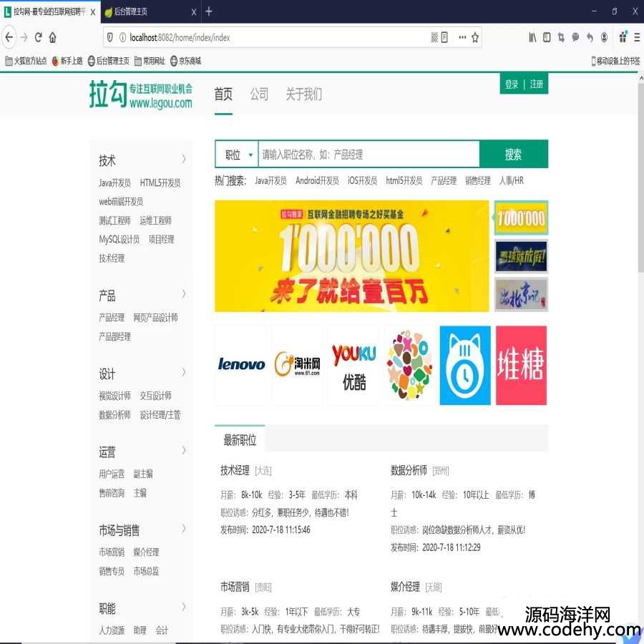The width and height of the screenshot is (644, 644).
Task: Click the browser back arrow
Action: click(9, 37)
